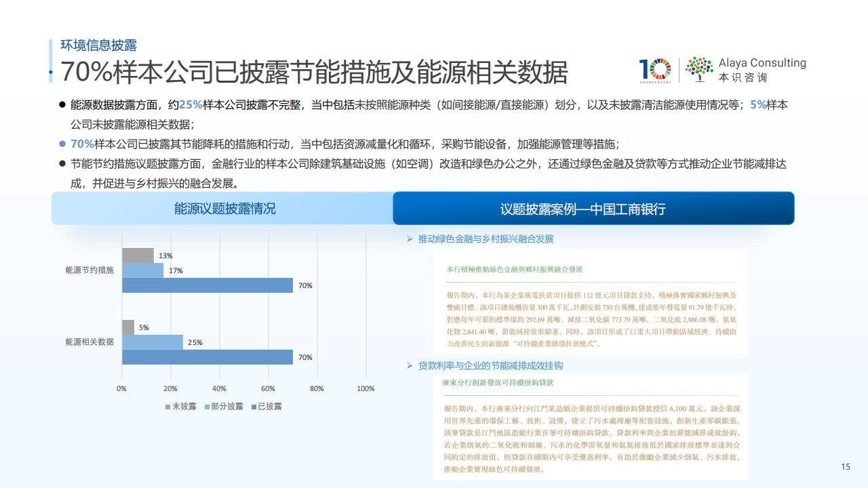Click the highlighted 5% in the first bullet
Image resolution: width=868 pixels, height=488 pixels.
pyautogui.click(x=758, y=105)
